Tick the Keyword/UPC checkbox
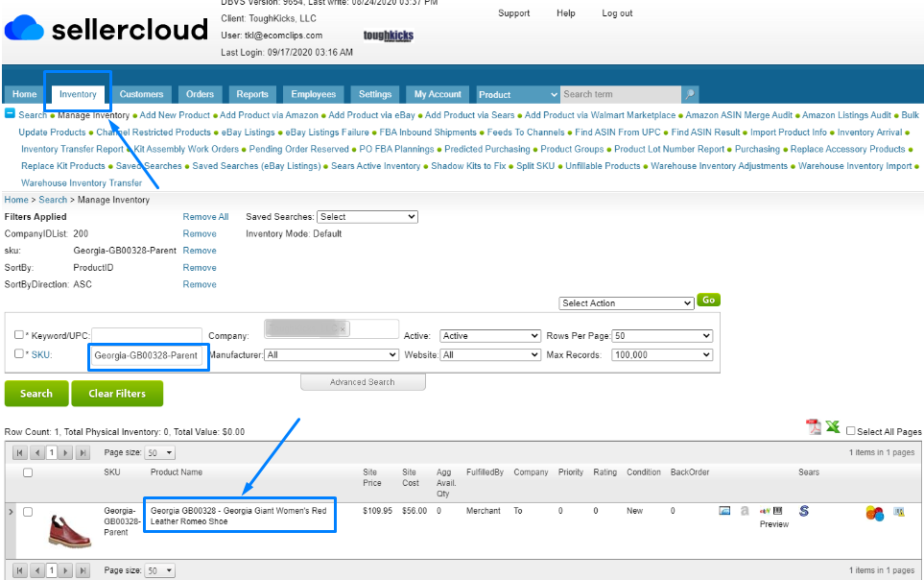Screen dimensions: 924x580 pos(19,334)
